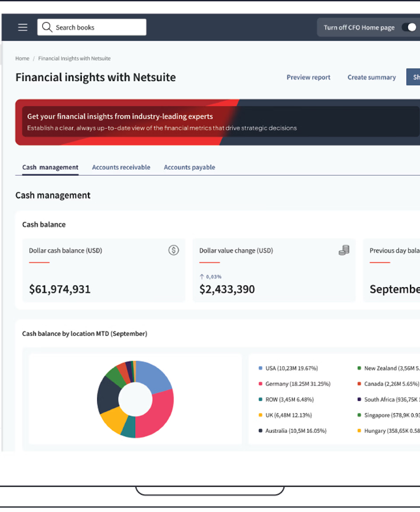Click the Canada red legend swatch

point(359,384)
